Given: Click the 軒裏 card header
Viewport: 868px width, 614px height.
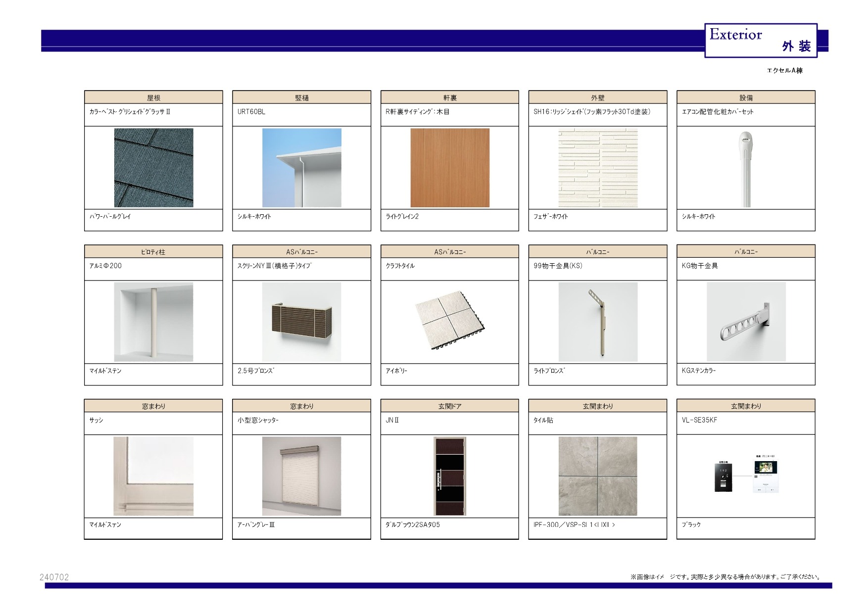Looking at the screenshot, I should [450, 97].
